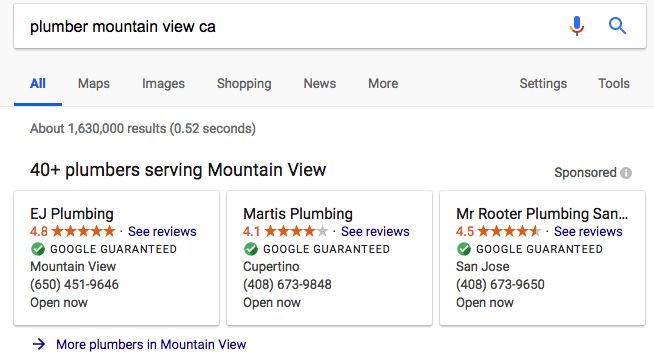The height and width of the screenshot is (362, 654).
Task: Click the voice search microphone icon
Action: [577, 26]
